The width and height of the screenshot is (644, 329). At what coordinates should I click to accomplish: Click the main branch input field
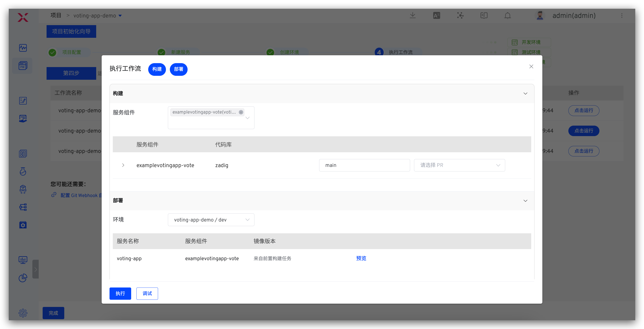364,165
